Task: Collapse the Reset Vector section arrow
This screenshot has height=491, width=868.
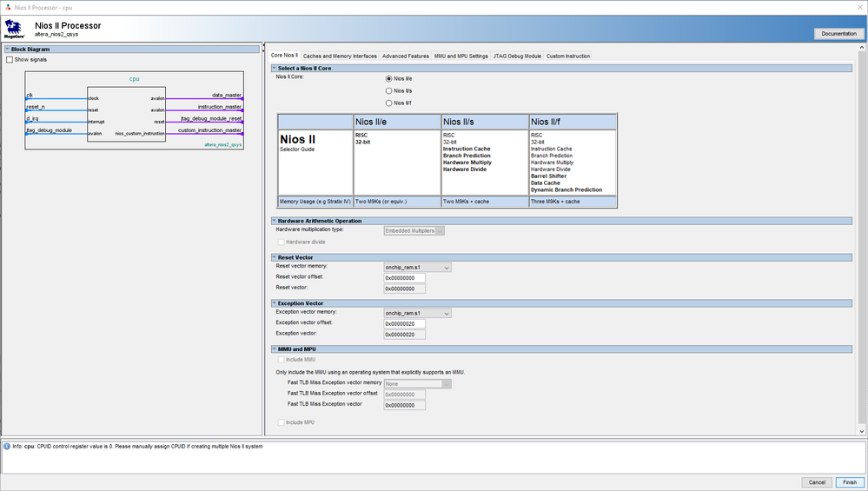Action: tap(274, 258)
